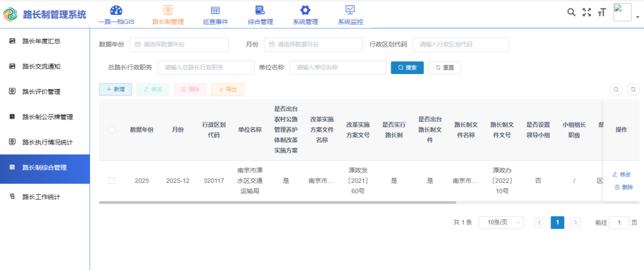
Task: Toggle fullscreen mode icon in header
Action: pyautogui.click(x=587, y=13)
